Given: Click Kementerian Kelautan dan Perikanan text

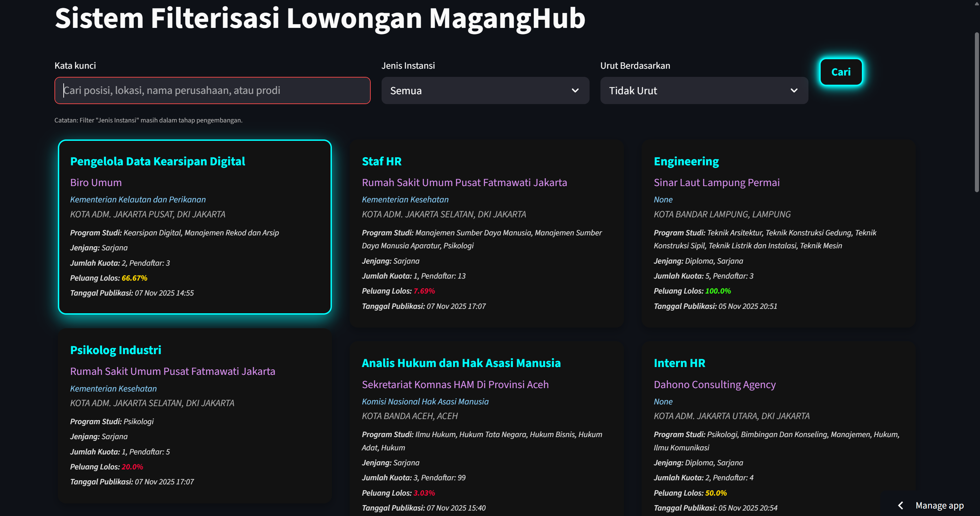Looking at the screenshot, I should 138,199.
